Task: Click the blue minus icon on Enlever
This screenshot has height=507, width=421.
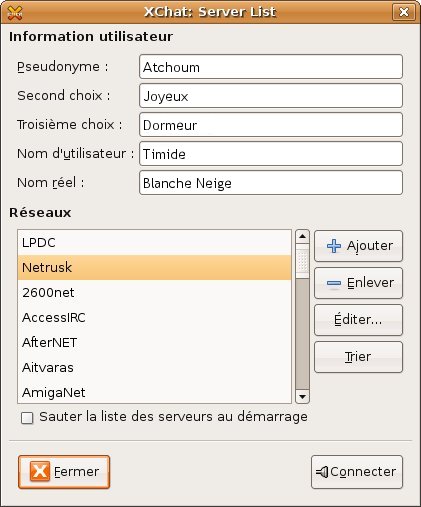Action: coord(334,283)
